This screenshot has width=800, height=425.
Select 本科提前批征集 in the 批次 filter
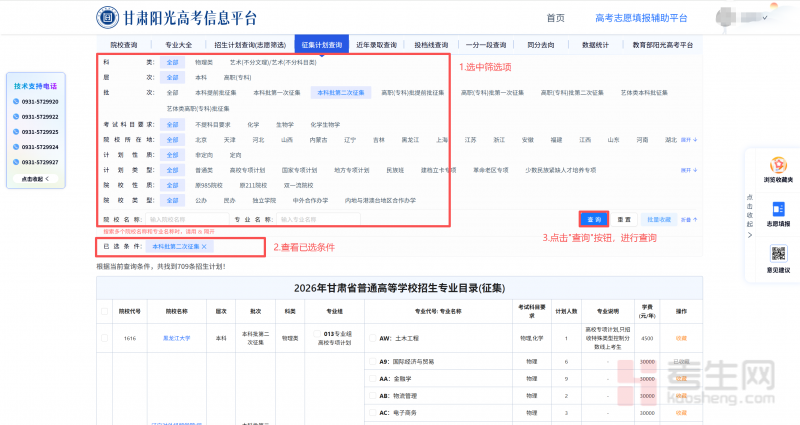[216, 93]
